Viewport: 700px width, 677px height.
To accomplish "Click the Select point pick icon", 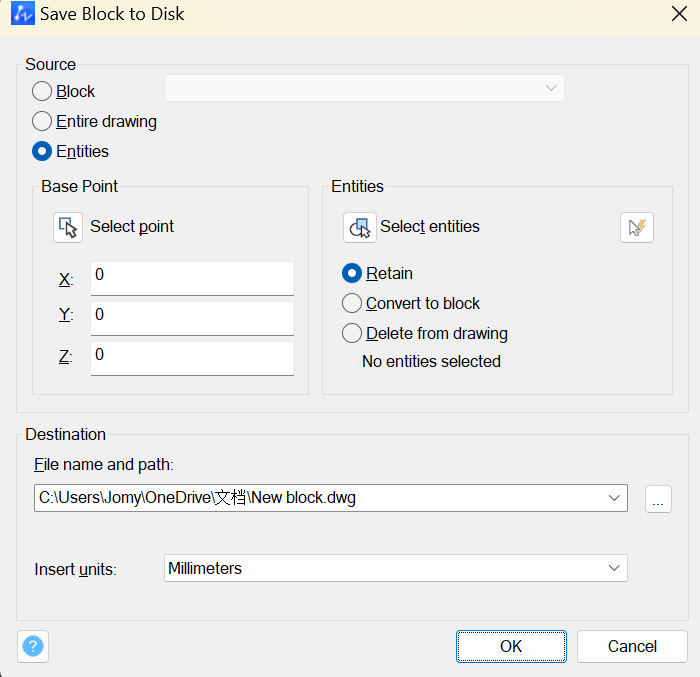I will [x=68, y=227].
